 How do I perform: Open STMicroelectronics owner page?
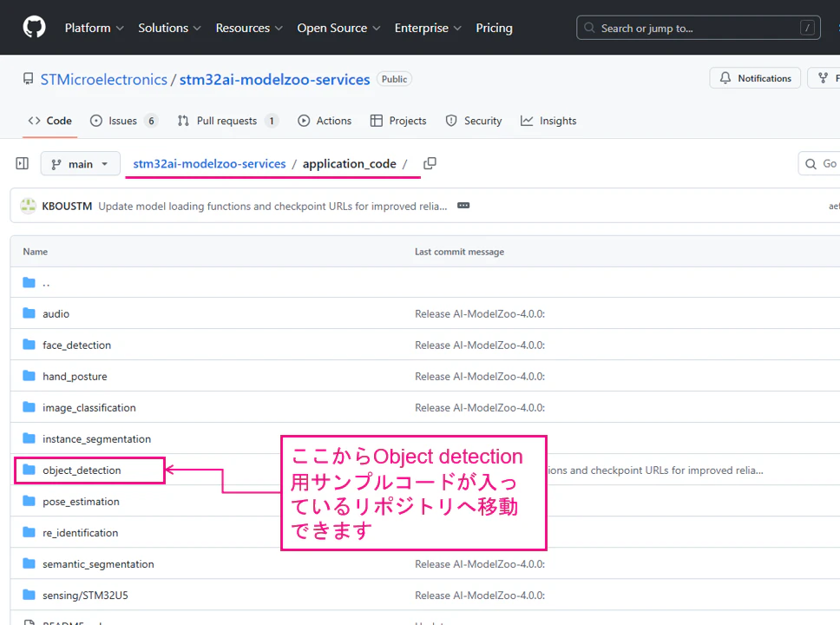point(104,79)
